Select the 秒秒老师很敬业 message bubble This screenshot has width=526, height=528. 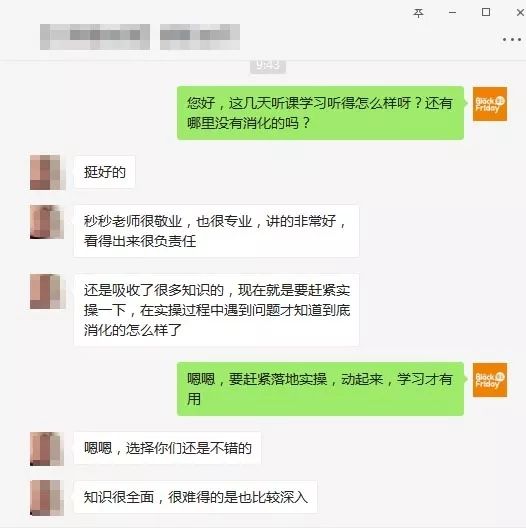coord(216,231)
